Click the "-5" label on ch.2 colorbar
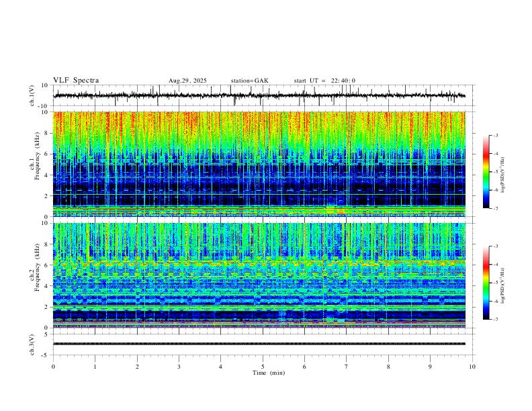 click(x=496, y=283)
